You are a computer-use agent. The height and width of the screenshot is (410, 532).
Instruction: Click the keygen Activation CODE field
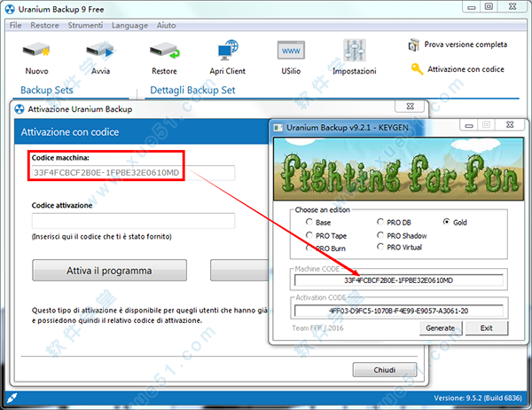(x=399, y=311)
